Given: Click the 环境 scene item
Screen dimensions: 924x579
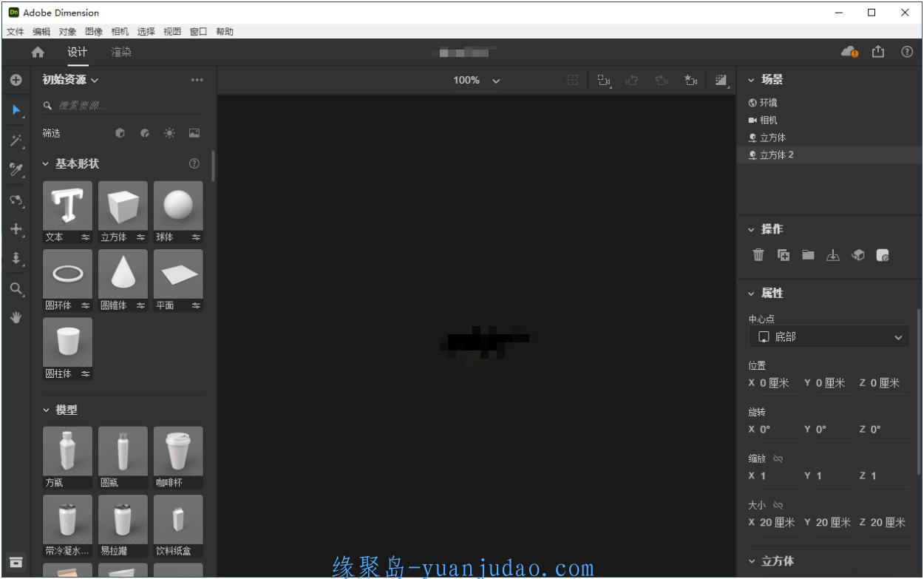Looking at the screenshot, I should click(768, 103).
